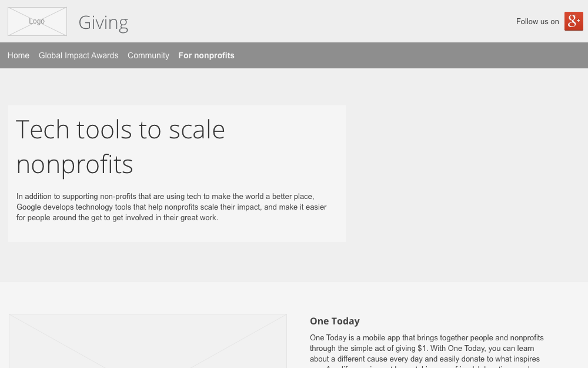Open the Giving homepage via the Giving header

click(103, 22)
